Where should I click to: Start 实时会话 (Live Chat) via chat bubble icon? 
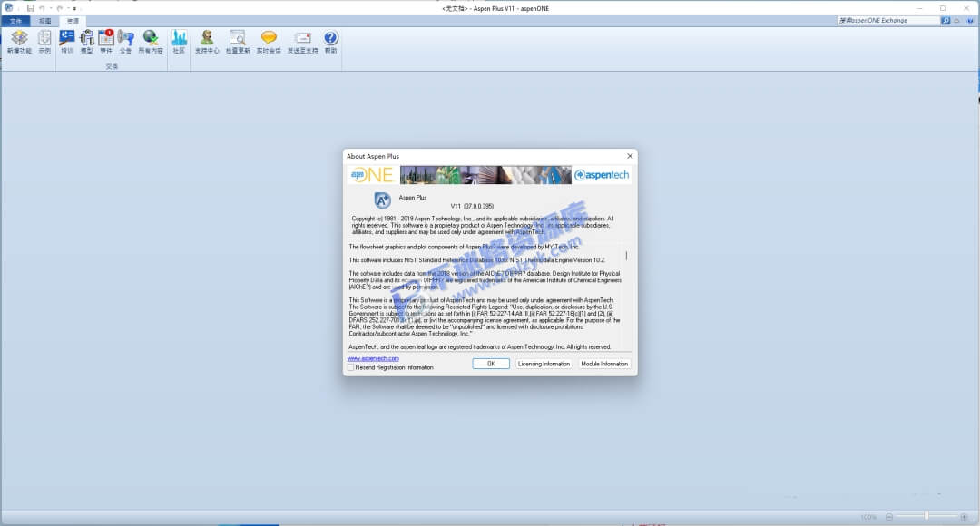(269, 42)
